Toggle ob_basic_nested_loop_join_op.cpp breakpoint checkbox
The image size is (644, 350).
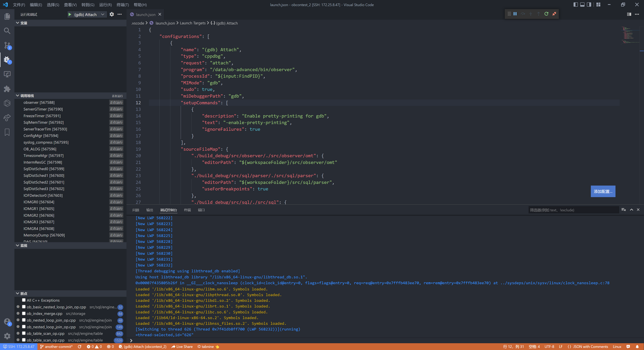[24, 307]
